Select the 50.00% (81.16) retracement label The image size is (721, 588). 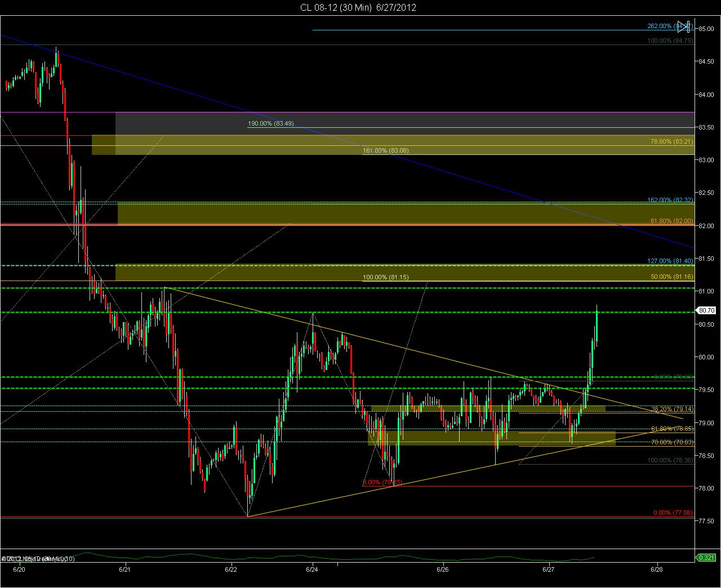click(x=671, y=277)
